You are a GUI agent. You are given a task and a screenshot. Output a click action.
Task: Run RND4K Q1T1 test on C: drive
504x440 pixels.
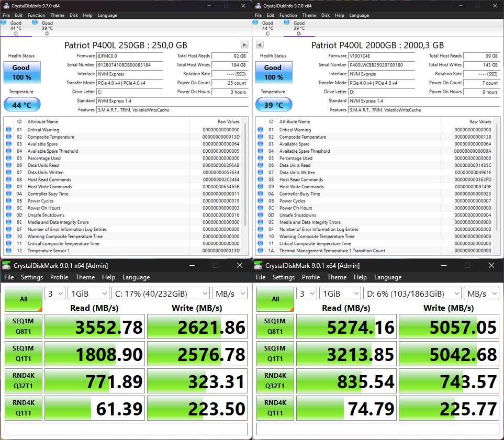(24, 408)
